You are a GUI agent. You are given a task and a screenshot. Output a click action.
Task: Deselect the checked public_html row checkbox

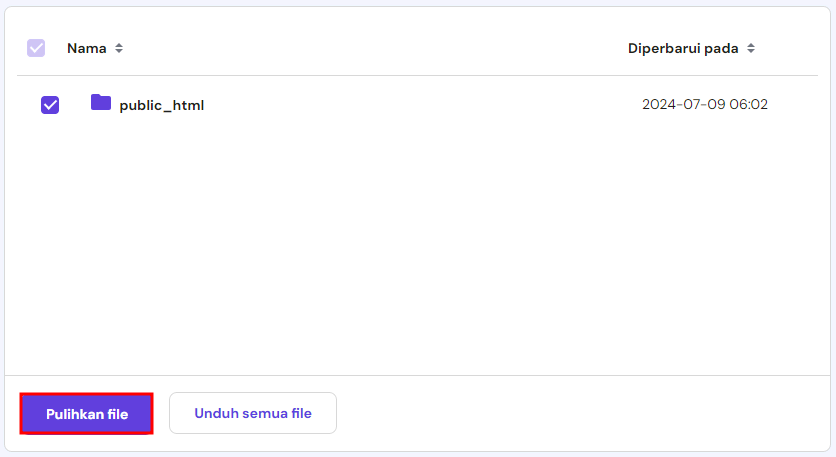coord(50,104)
